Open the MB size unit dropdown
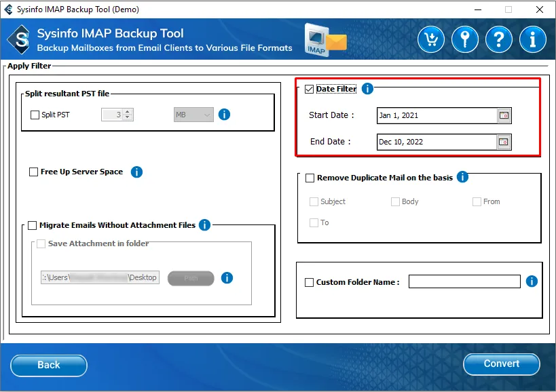The image size is (556, 392). (193, 115)
